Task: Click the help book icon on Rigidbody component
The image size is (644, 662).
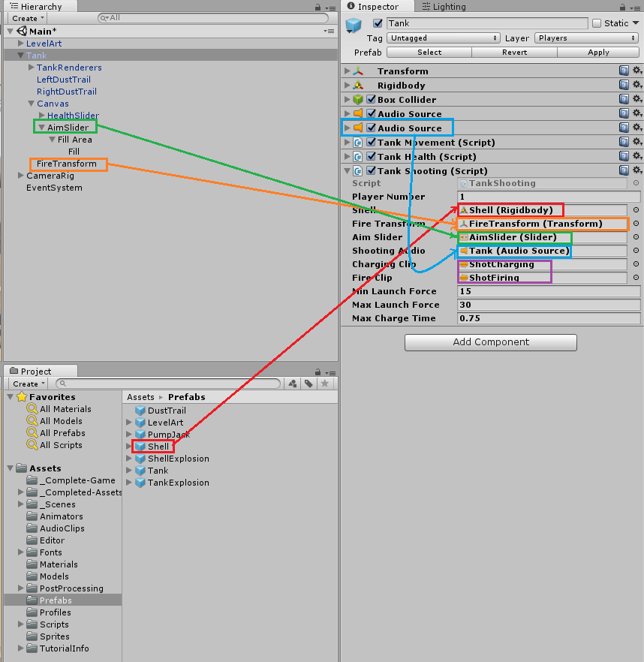Action: click(x=624, y=85)
